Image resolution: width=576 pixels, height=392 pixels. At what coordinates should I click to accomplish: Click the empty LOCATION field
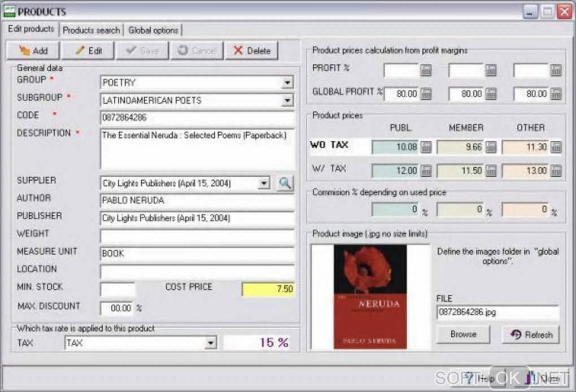197,272
